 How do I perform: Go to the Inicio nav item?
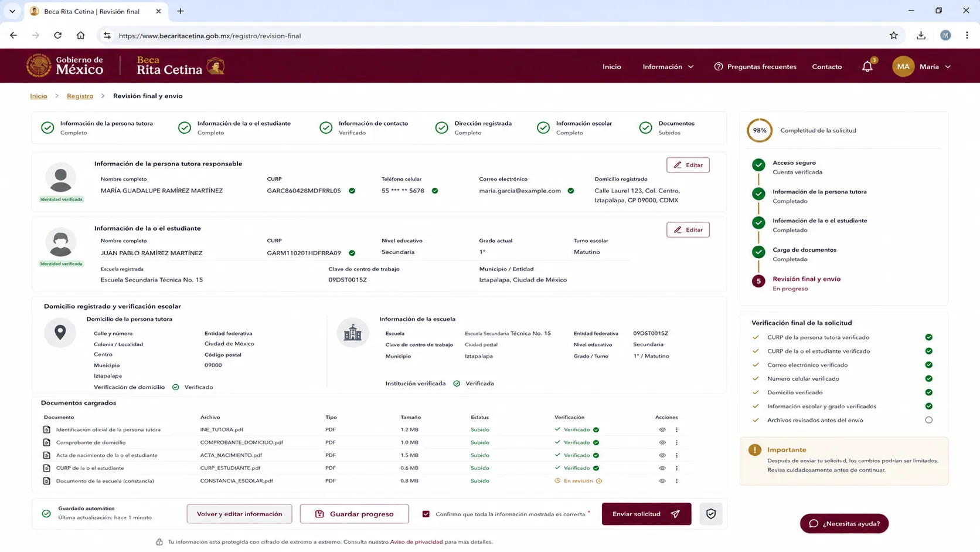611,67
